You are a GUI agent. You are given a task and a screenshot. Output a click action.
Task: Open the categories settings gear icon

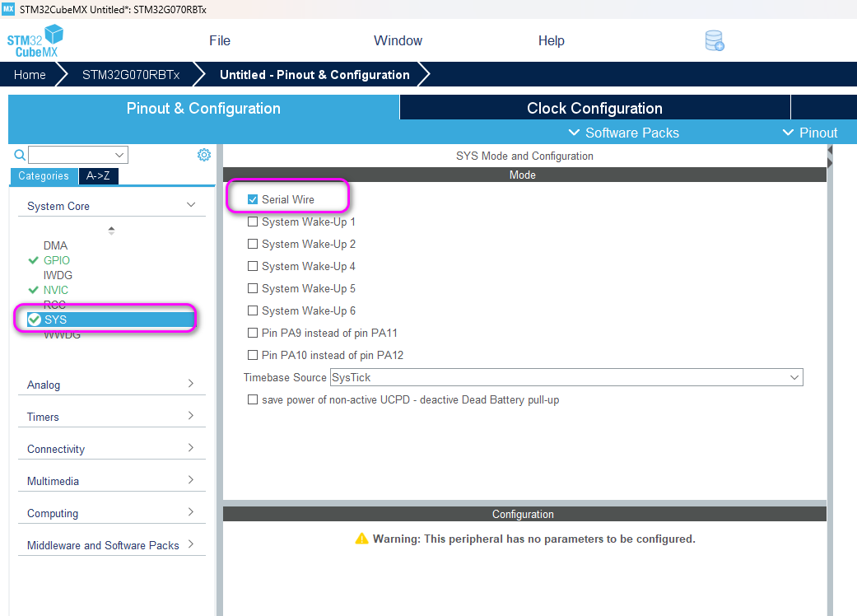coord(204,155)
